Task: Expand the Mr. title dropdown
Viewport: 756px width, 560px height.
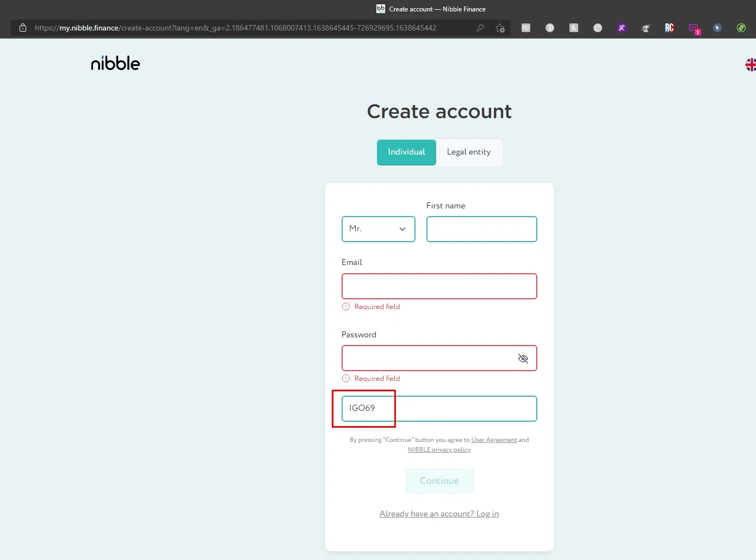Action: click(x=379, y=229)
